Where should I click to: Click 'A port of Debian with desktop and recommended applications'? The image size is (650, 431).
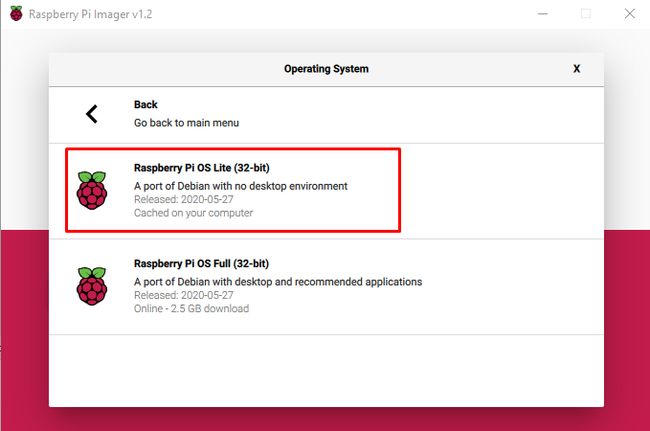278,282
